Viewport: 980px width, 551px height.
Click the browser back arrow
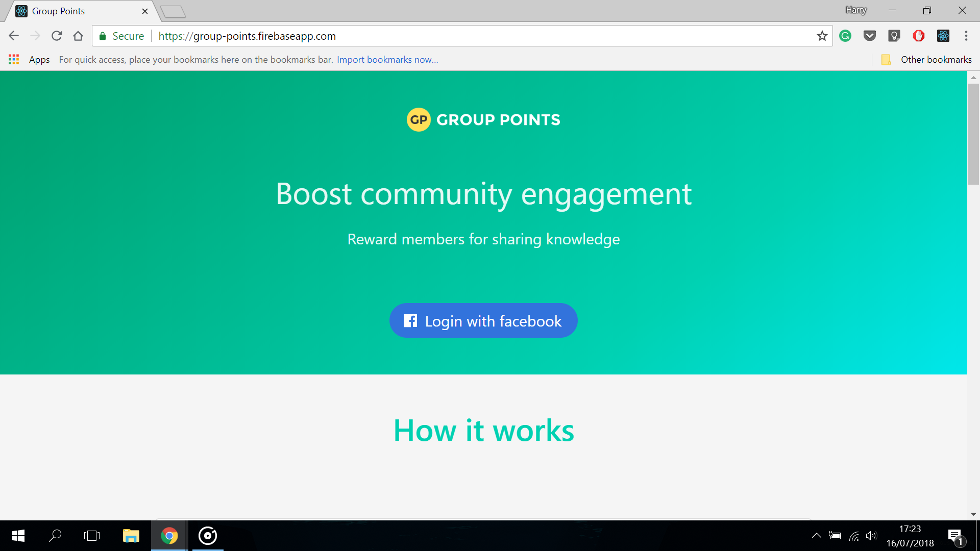(14, 36)
